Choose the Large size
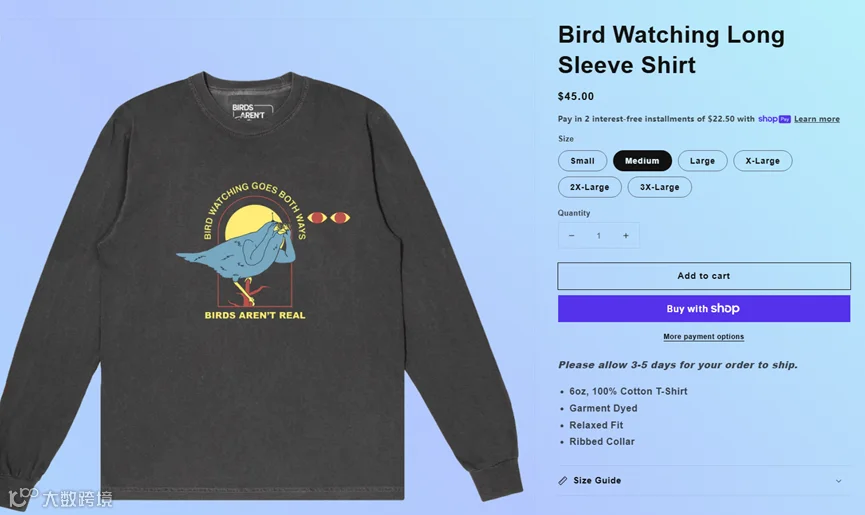 coord(702,161)
